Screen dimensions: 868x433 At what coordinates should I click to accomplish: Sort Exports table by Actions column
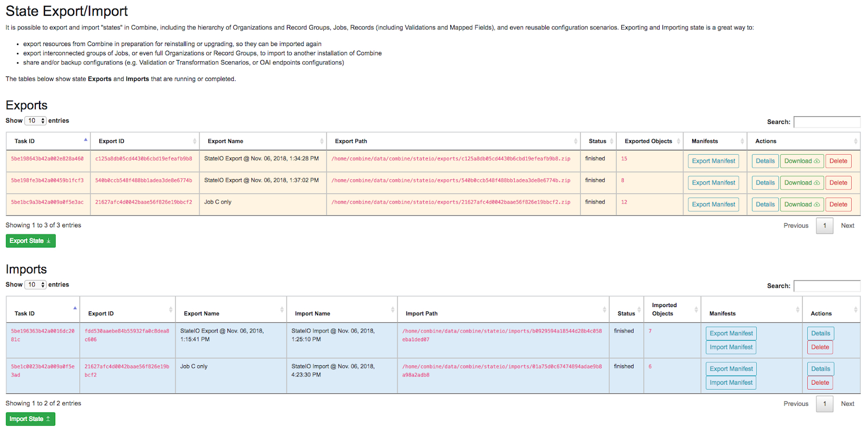pos(803,141)
